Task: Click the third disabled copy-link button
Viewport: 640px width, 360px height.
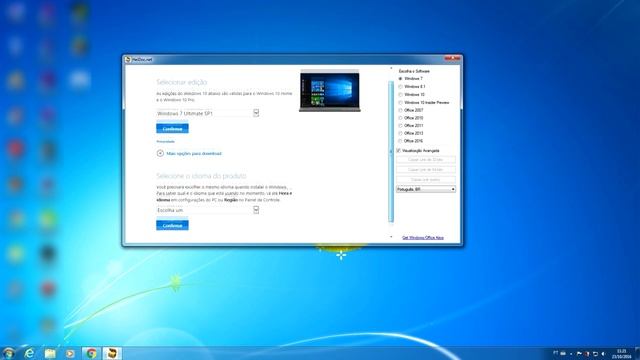Action: [426, 180]
